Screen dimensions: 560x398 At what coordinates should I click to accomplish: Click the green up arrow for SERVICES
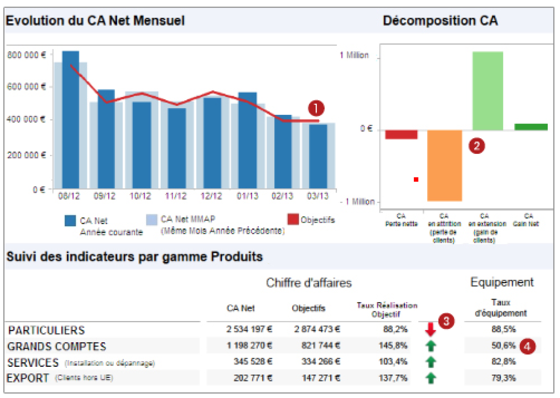coord(431,362)
